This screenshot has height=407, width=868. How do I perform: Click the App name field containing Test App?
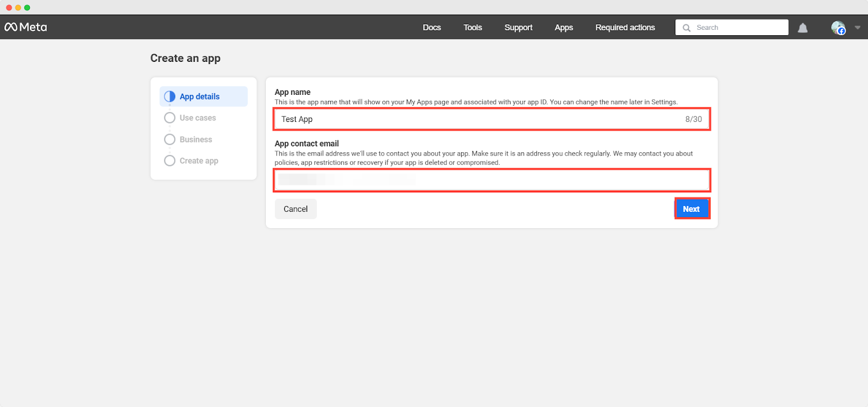coord(492,119)
